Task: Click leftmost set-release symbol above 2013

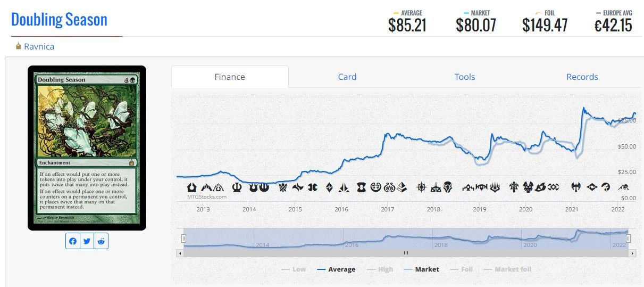Action: coord(192,187)
